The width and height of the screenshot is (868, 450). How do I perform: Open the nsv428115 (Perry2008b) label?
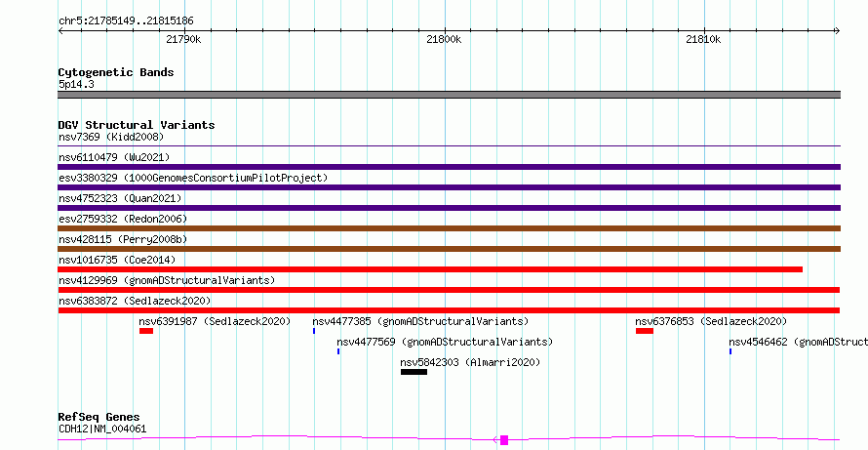tap(123, 239)
